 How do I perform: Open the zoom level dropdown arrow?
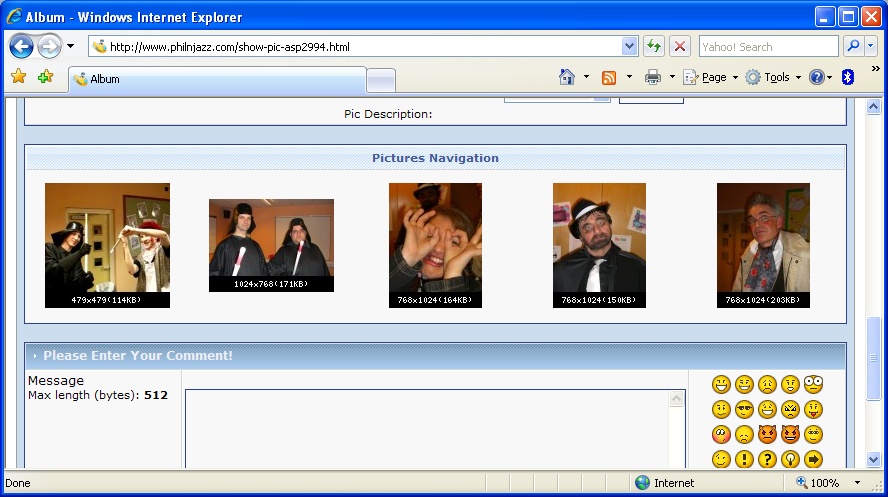coord(857,483)
